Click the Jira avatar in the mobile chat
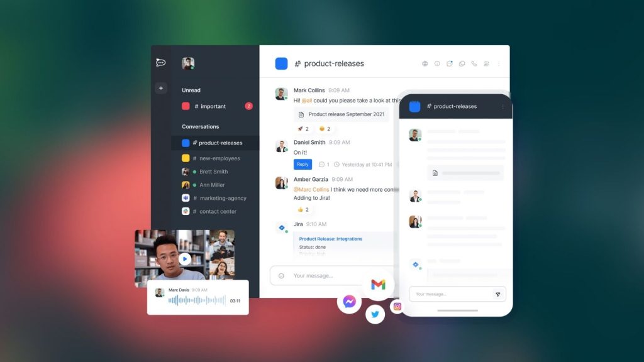Viewport: 644px width, 362px height. 416,265
